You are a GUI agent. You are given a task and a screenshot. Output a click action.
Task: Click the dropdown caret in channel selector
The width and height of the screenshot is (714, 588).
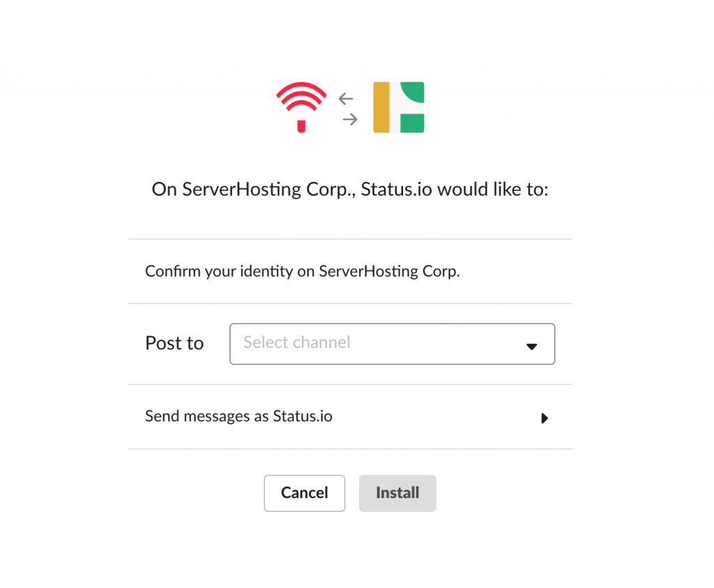pos(531,347)
